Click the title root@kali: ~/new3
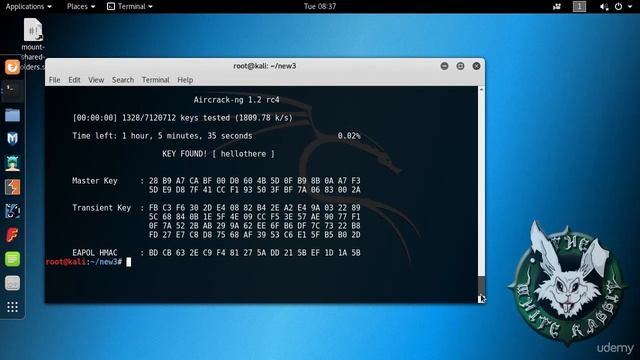 pos(264,66)
